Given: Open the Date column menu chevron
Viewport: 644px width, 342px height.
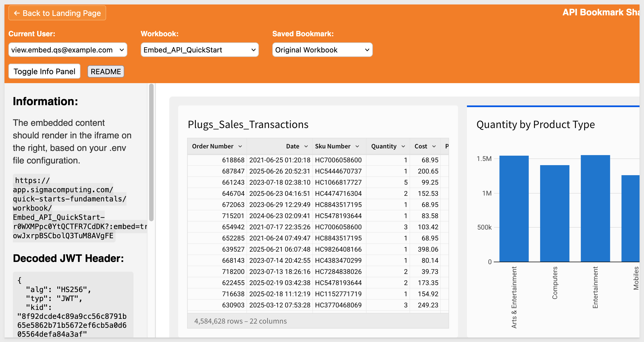Looking at the screenshot, I should tap(306, 146).
